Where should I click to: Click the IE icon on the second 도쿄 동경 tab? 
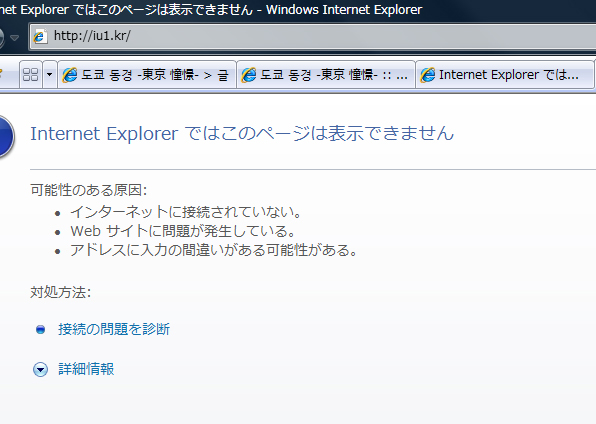(x=249, y=75)
